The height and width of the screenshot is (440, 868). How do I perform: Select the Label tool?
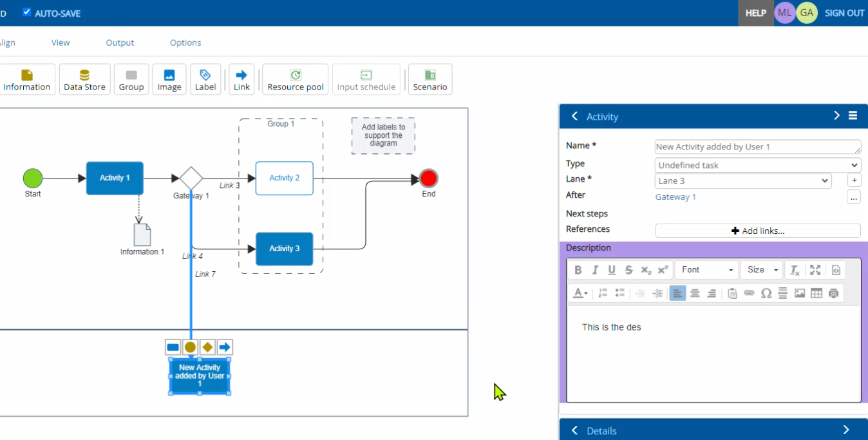205,79
